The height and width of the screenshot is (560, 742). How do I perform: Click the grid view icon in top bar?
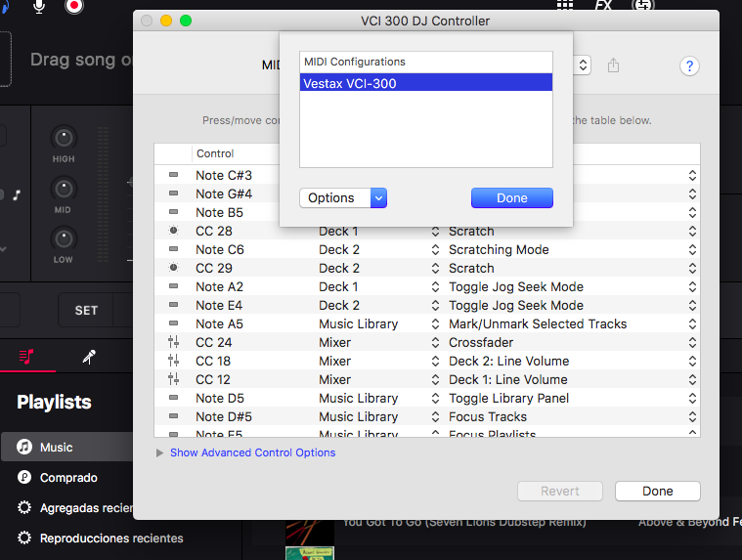click(x=564, y=5)
